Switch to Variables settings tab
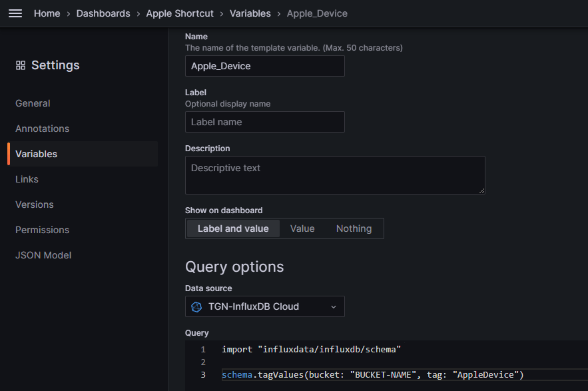The width and height of the screenshot is (588, 391). pos(37,154)
